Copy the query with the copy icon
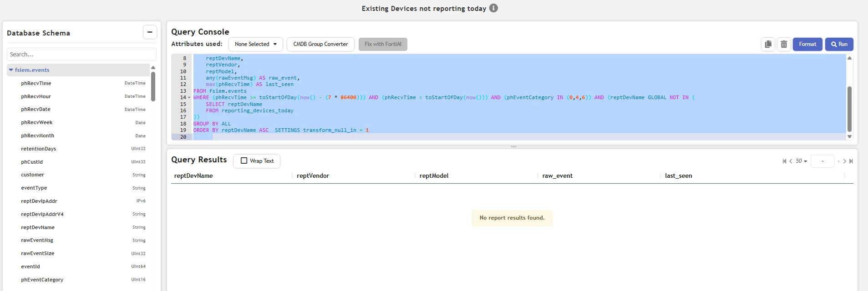Screen dimensions: 868x291 click(x=768, y=44)
